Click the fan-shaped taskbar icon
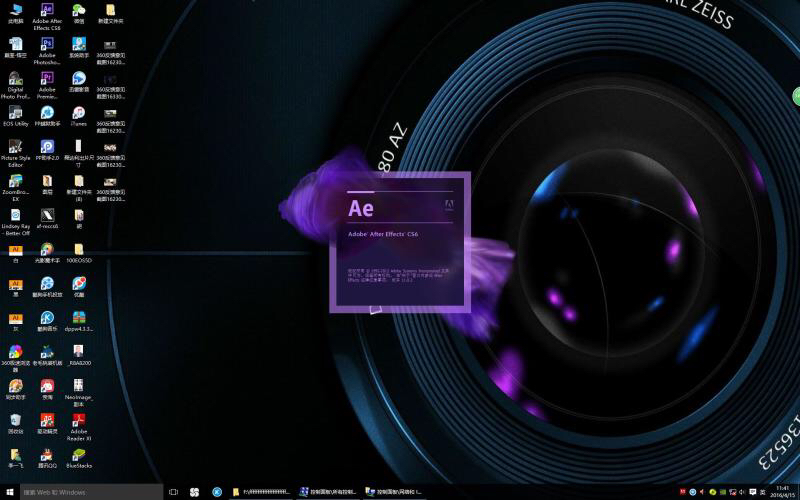The height and width of the screenshot is (500, 800). tap(194, 492)
